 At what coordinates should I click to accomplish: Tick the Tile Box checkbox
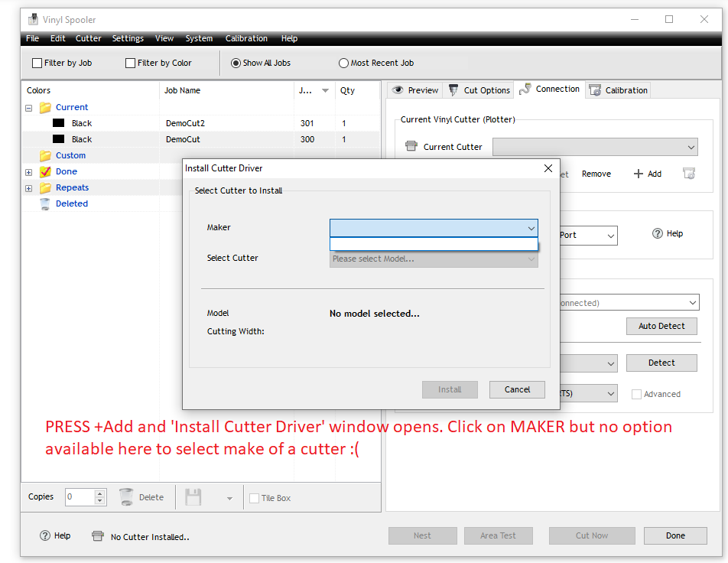click(x=255, y=498)
